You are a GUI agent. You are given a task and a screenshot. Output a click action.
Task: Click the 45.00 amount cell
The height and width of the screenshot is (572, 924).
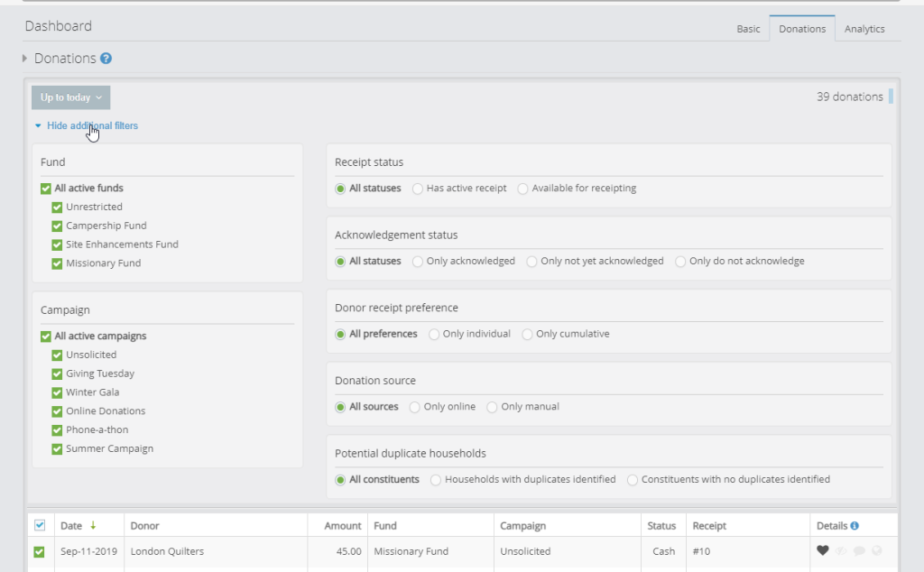click(x=349, y=551)
